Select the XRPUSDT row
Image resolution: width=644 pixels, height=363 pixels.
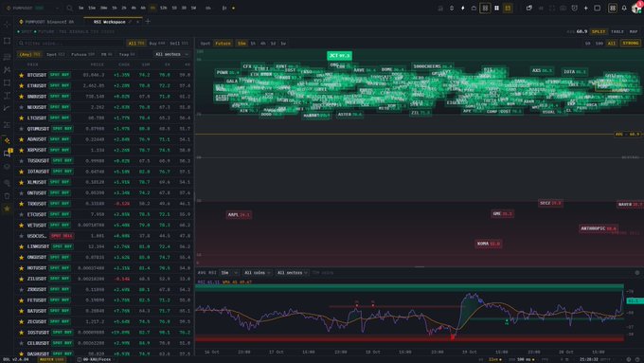pyautogui.click(x=104, y=150)
